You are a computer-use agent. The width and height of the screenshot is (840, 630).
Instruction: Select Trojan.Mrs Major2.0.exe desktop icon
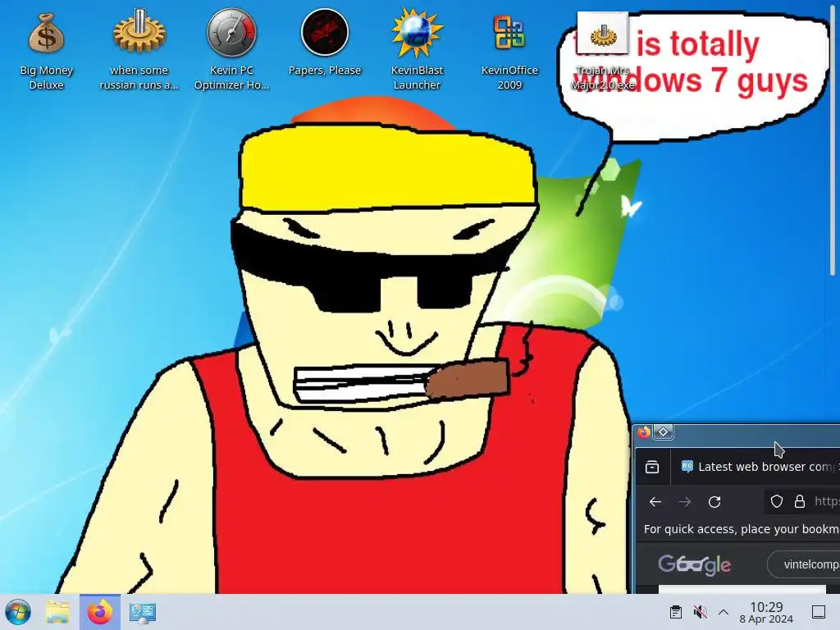[603, 52]
